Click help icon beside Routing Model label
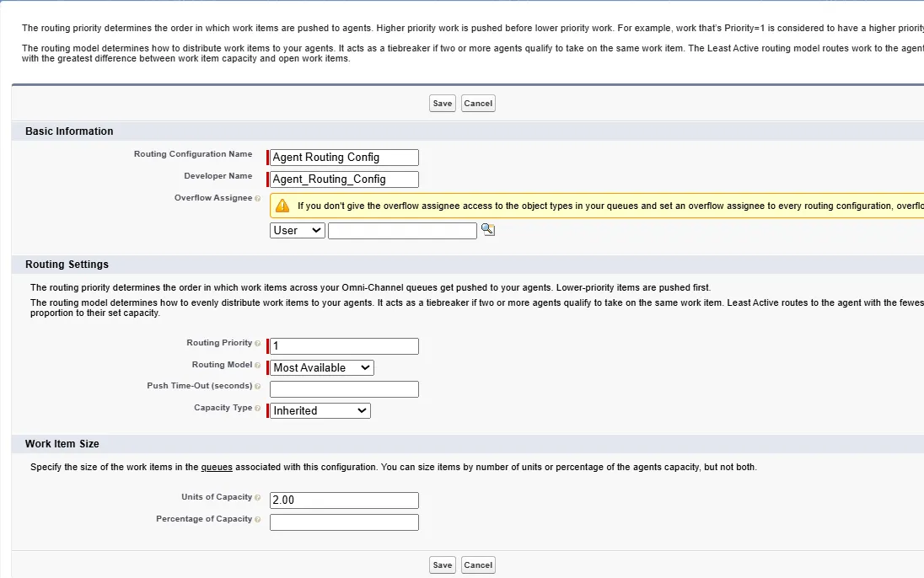Viewport: 924px width, 578px height. tap(258, 366)
